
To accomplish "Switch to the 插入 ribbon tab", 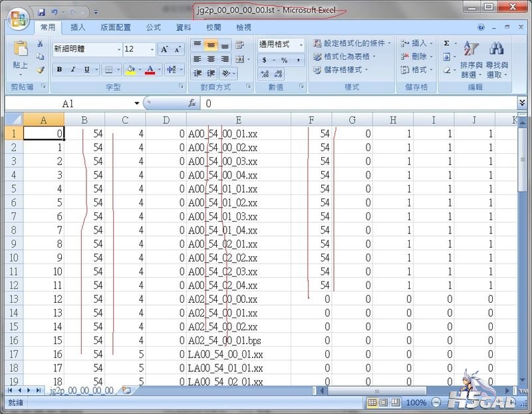I will coord(78,27).
